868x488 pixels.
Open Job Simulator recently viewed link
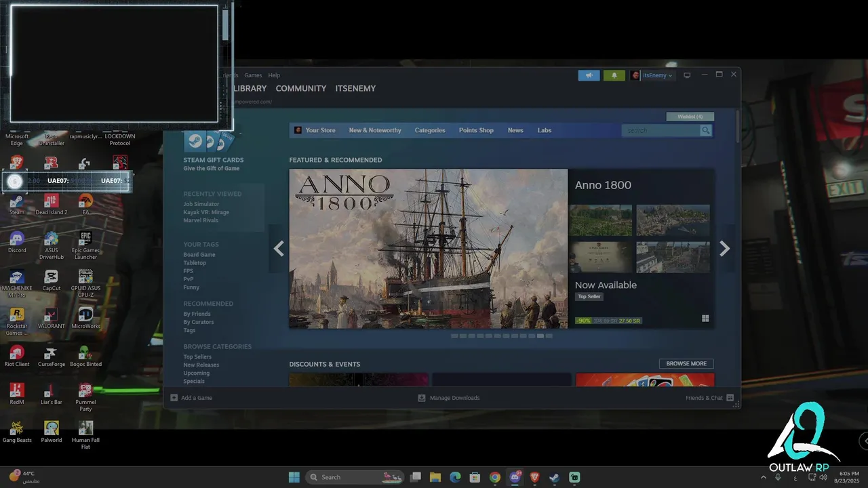click(x=201, y=204)
